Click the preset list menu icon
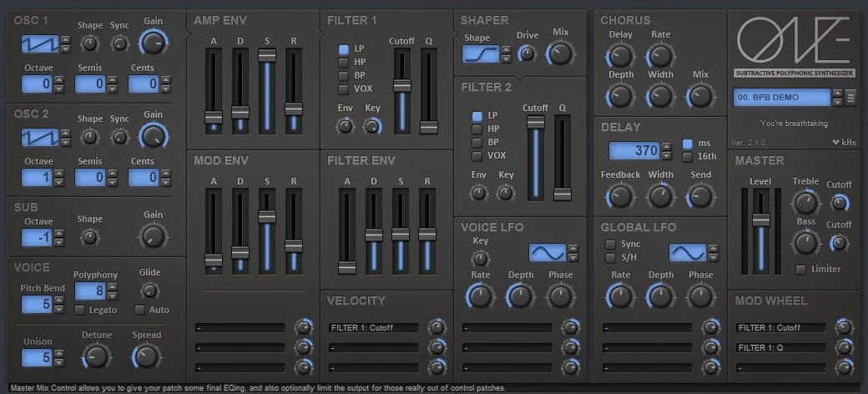This screenshot has width=868, height=394. pyautogui.click(x=850, y=98)
